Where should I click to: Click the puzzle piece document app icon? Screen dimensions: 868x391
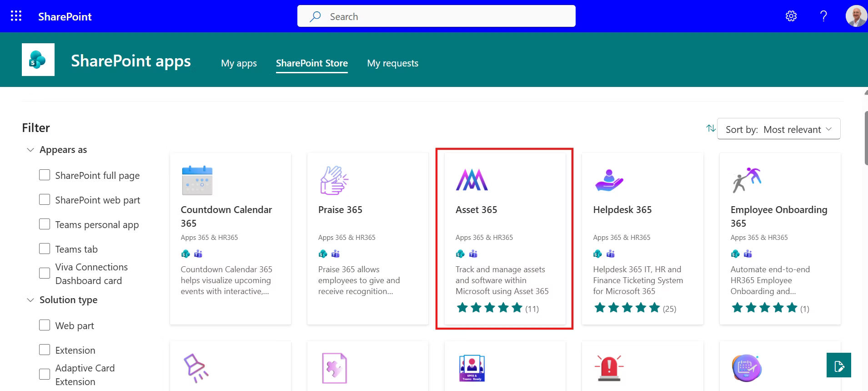click(x=334, y=368)
